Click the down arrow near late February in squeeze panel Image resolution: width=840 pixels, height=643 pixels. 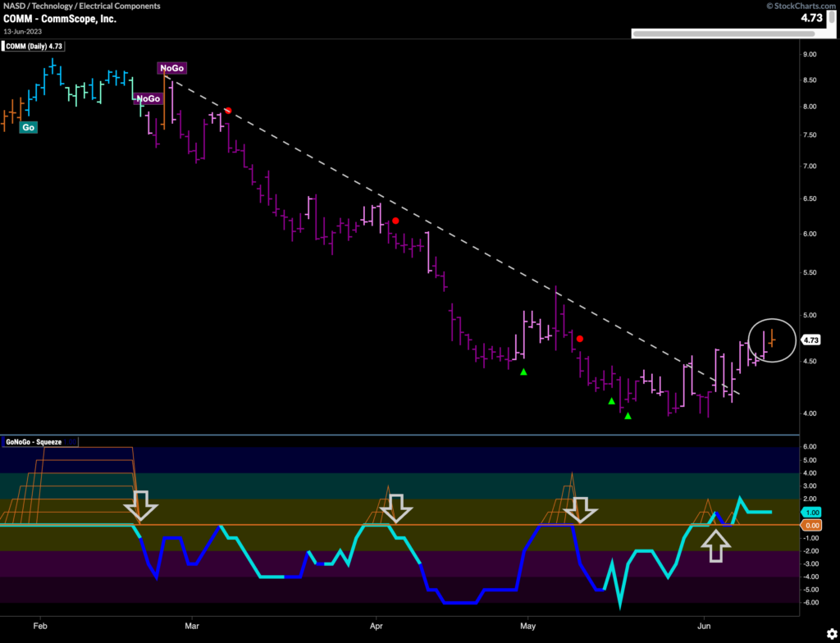click(x=143, y=506)
